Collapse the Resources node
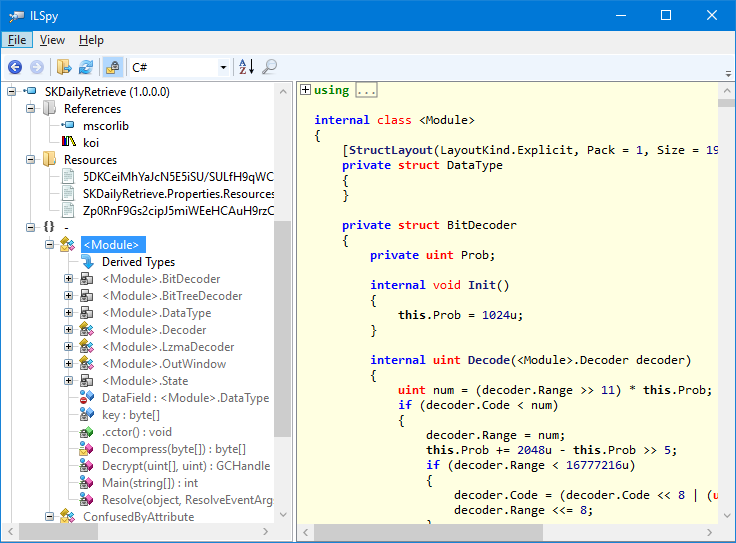Image resolution: width=736 pixels, height=543 pixels. [31, 160]
